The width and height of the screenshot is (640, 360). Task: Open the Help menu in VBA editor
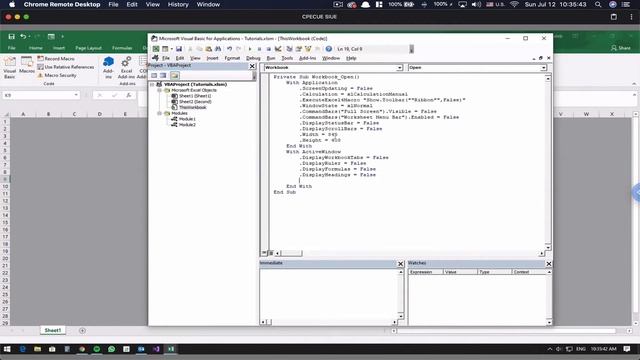pos(351,58)
